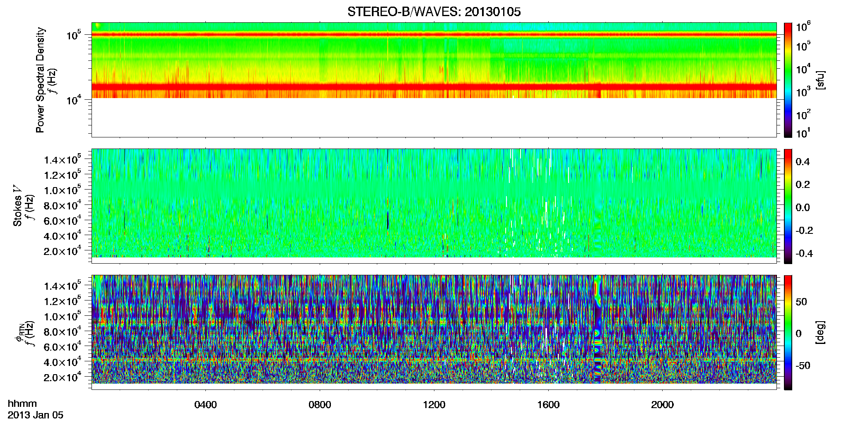868x447 pixels.
Task: Select the 1600 time axis label
Action: click(x=548, y=405)
